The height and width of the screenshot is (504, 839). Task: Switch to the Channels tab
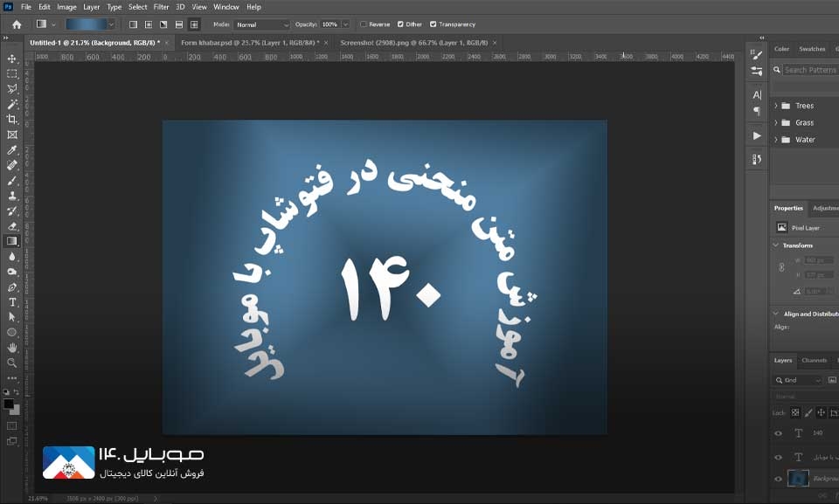(814, 361)
